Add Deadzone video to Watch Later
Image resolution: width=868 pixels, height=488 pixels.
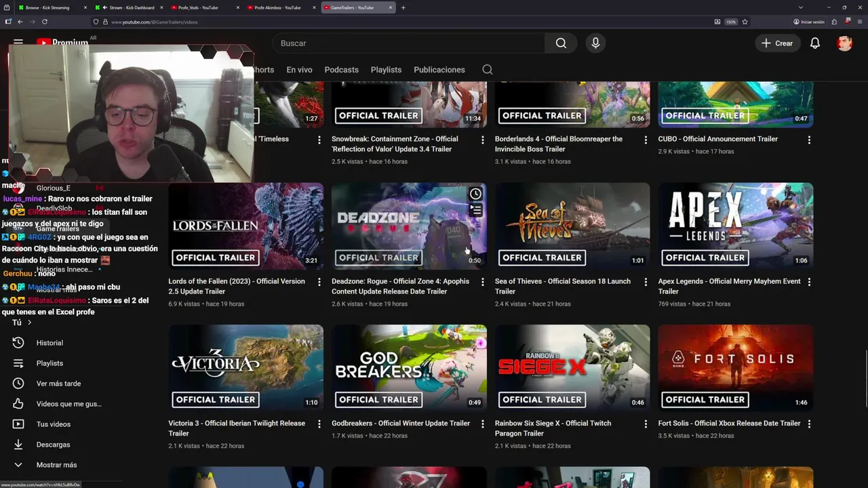[476, 194]
